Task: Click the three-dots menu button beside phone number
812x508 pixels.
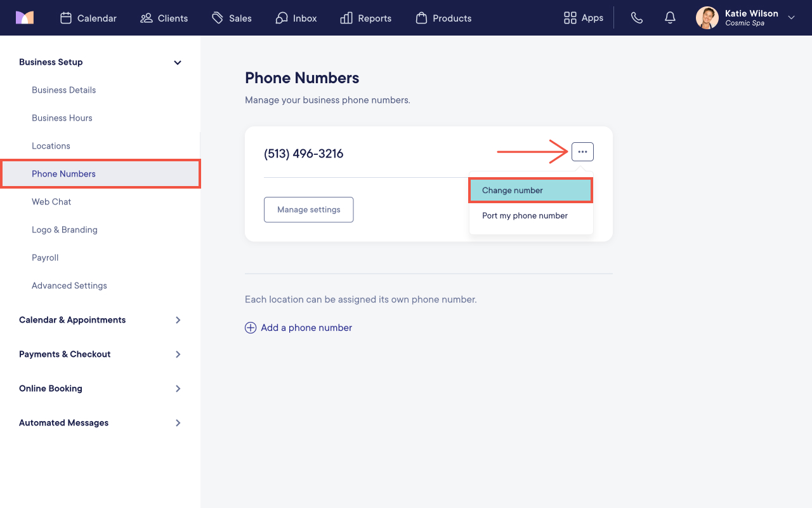Action: [582, 152]
